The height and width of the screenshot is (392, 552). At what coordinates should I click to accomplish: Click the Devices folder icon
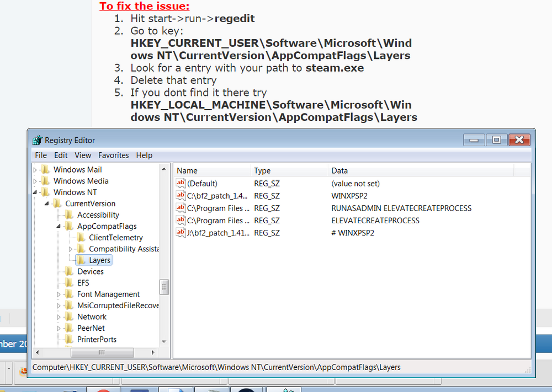[70, 271]
